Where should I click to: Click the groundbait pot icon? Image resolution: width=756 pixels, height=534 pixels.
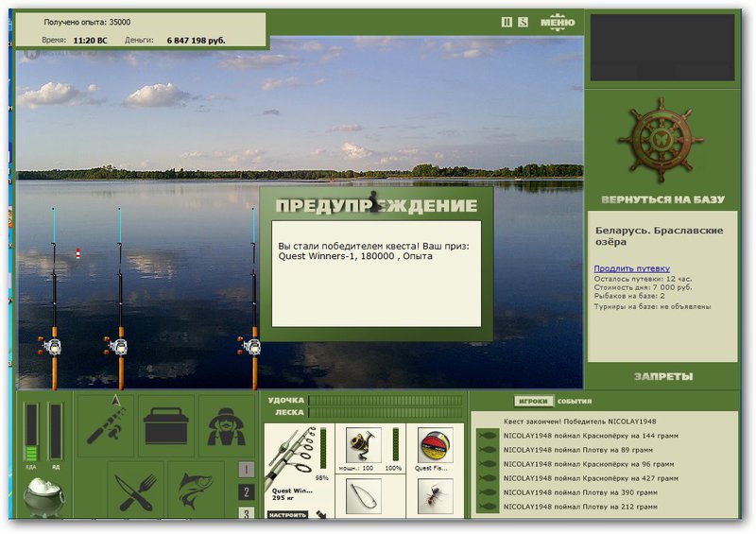(44, 497)
